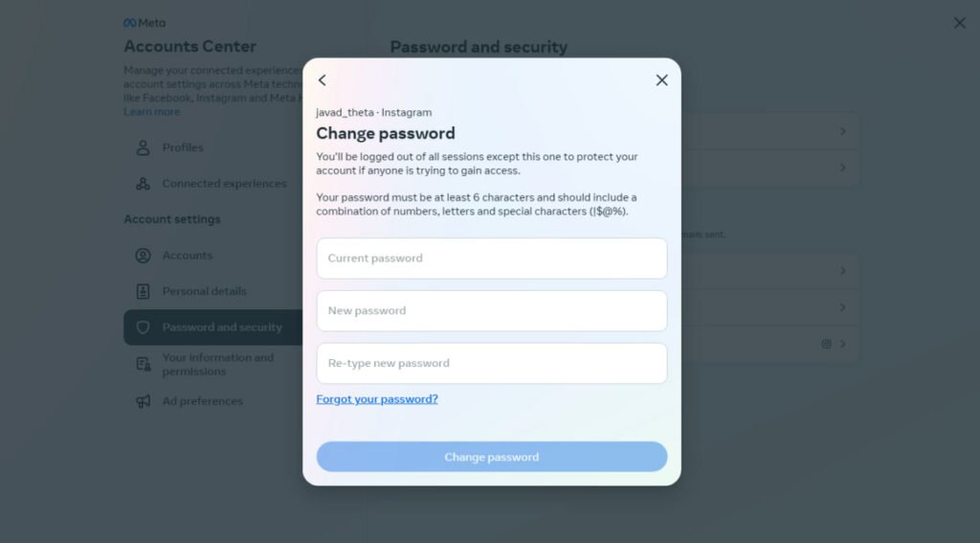Close the Change password dialog

click(661, 80)
